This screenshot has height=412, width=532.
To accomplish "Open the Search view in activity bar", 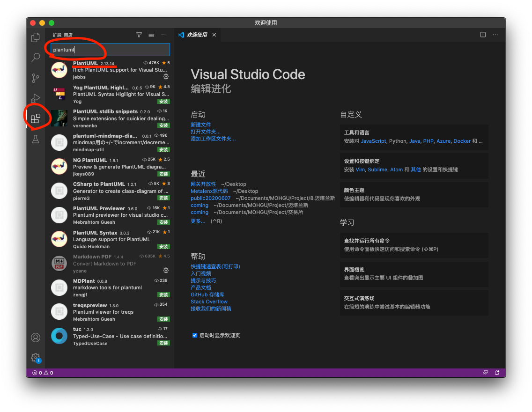I will 36,58.
